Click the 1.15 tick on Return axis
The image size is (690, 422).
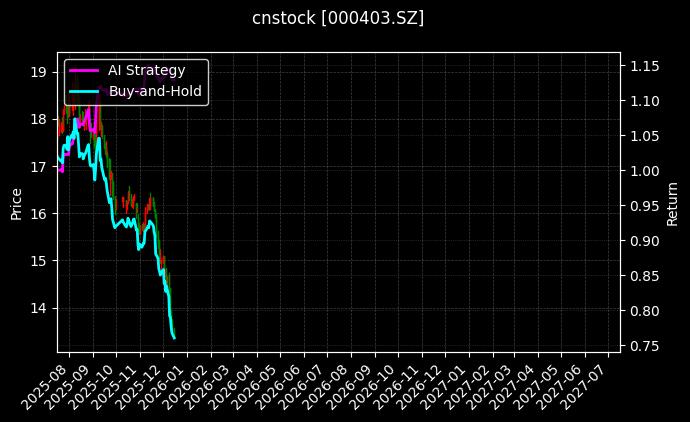point(641,66)
